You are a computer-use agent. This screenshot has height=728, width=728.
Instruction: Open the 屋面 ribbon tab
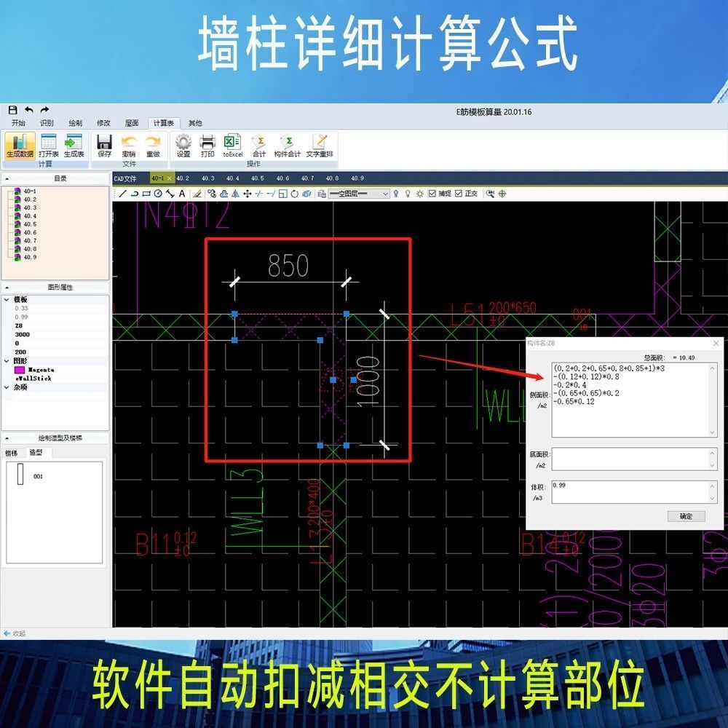tap(132, 123)
